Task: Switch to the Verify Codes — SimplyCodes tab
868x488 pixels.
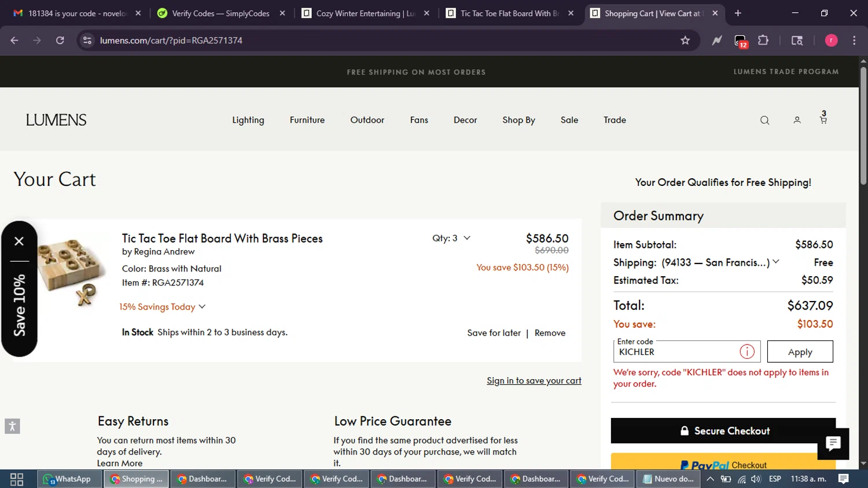Action: pyautogui.click(x=220, y=13)
